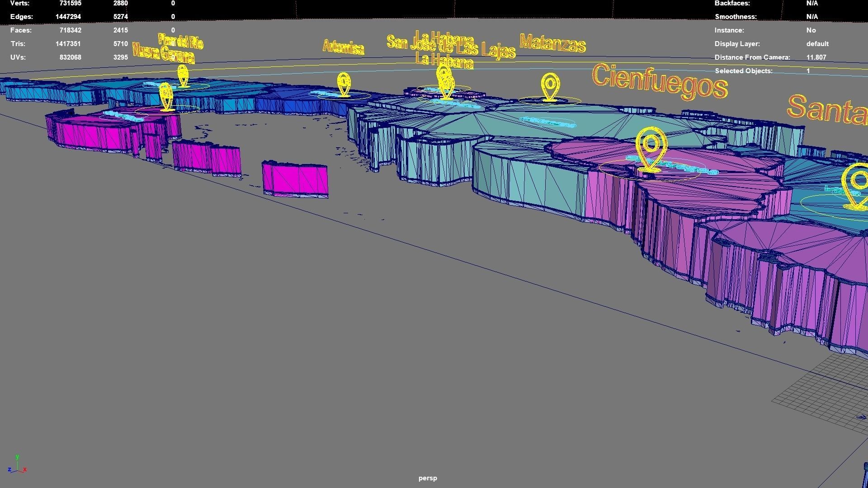Click the XYZ axis orientation gizmo
Viewport: 868px width, 488px height.
[17, 465]
